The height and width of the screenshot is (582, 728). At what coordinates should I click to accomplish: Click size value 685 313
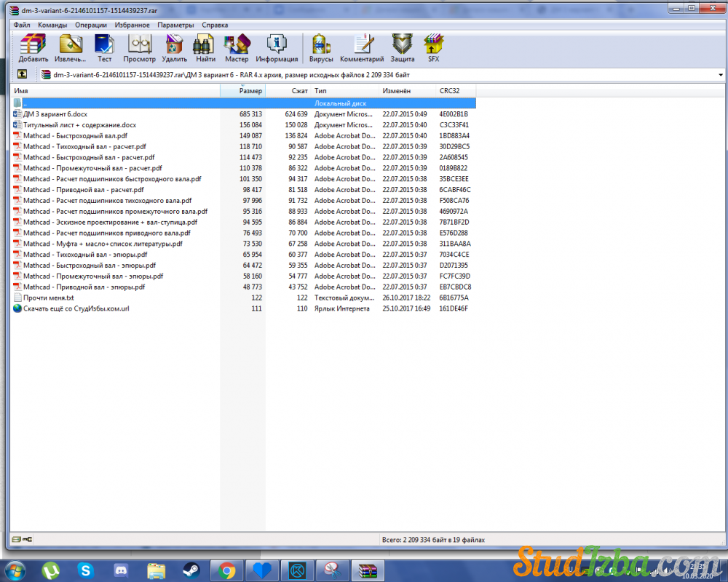[250, 114]
